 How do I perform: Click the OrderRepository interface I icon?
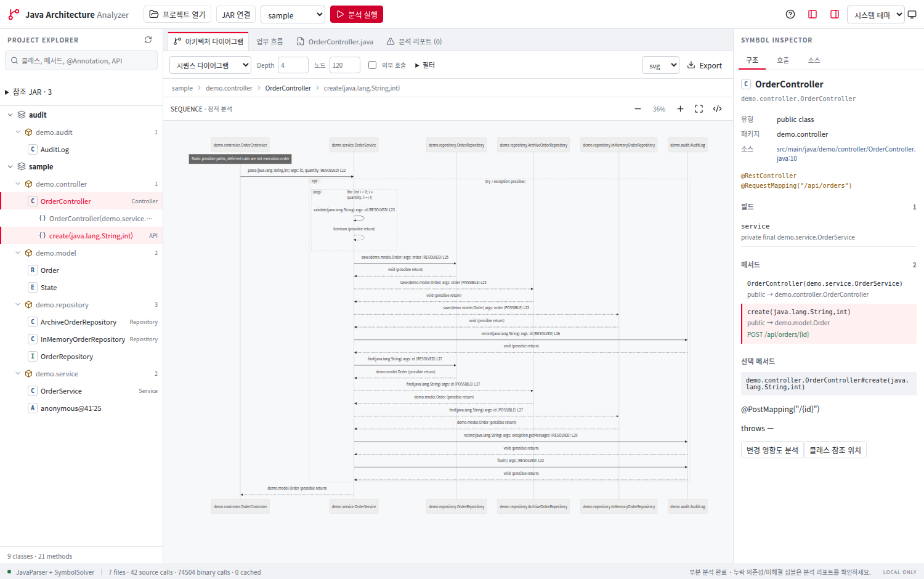[x=33, y=356]
